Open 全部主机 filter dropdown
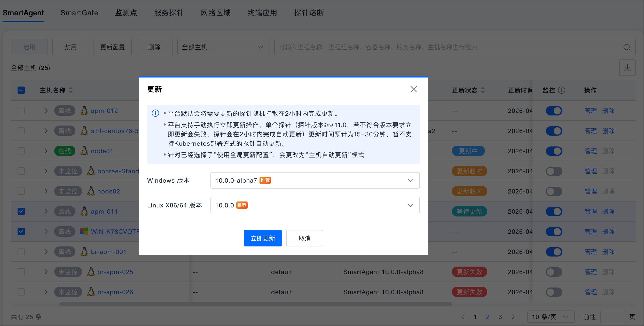The width and height of the screenshot is (644, 326). 223,47
